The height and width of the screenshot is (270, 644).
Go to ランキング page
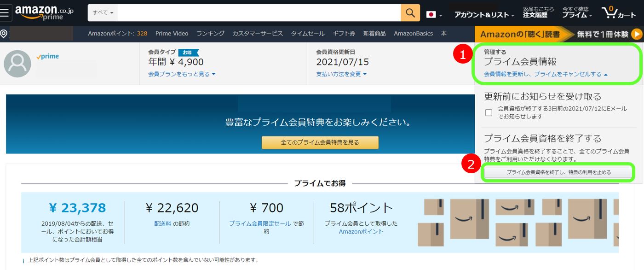click(210, 34)
